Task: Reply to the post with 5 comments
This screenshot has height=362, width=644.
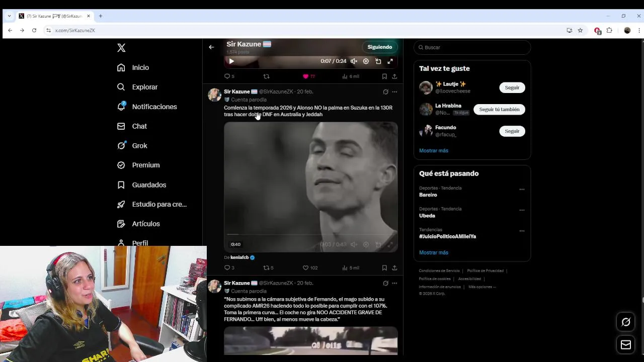Action: (229, 76)
